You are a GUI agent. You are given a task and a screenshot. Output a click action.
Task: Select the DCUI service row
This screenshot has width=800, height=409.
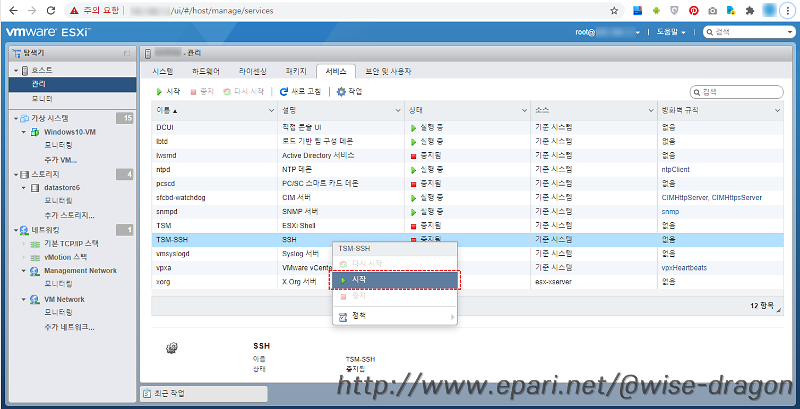pos(467,127)
